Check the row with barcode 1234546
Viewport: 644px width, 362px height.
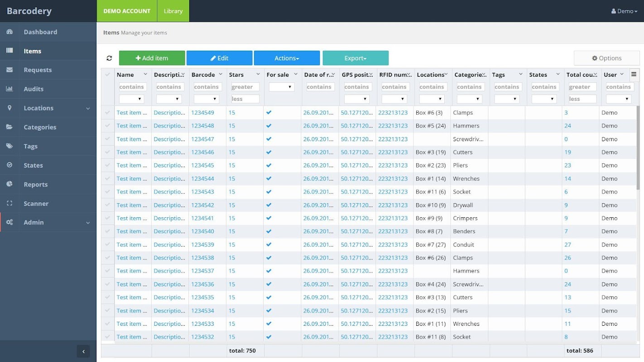pos(107,152)
